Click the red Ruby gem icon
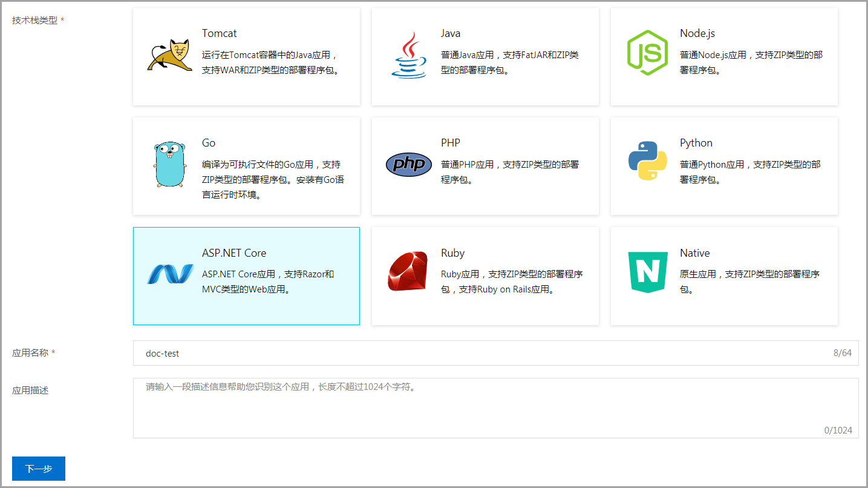This screenshot has height=488, width=868. (x=408, y=271)
